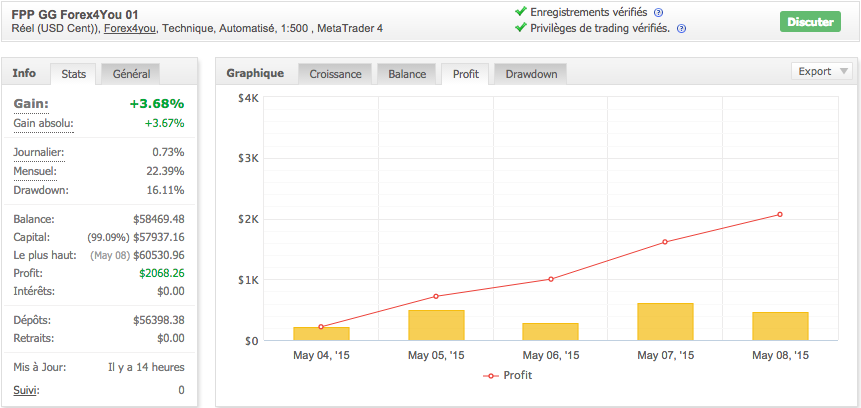Select the Stats tab
Image resolution: width=861 pixels, height=408 pixels.
click(73, 74)
